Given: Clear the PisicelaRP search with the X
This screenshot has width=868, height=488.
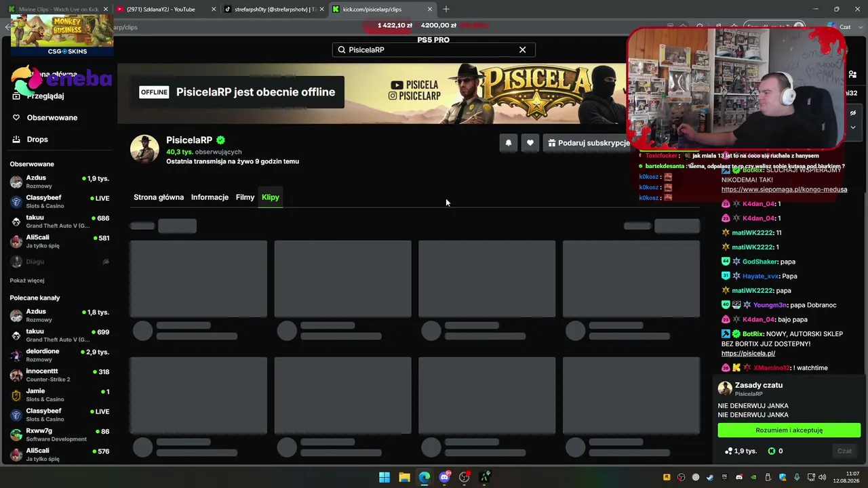Looking at the screenshot, I should [x=522, y=49].
